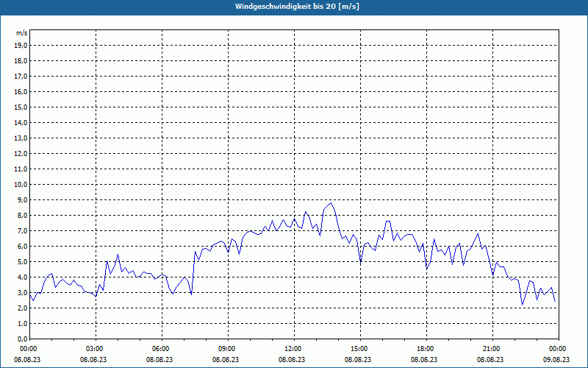The image size is (588, 368).
Task: Click the 1,0 y-axis value
Action: pos(22,323)
